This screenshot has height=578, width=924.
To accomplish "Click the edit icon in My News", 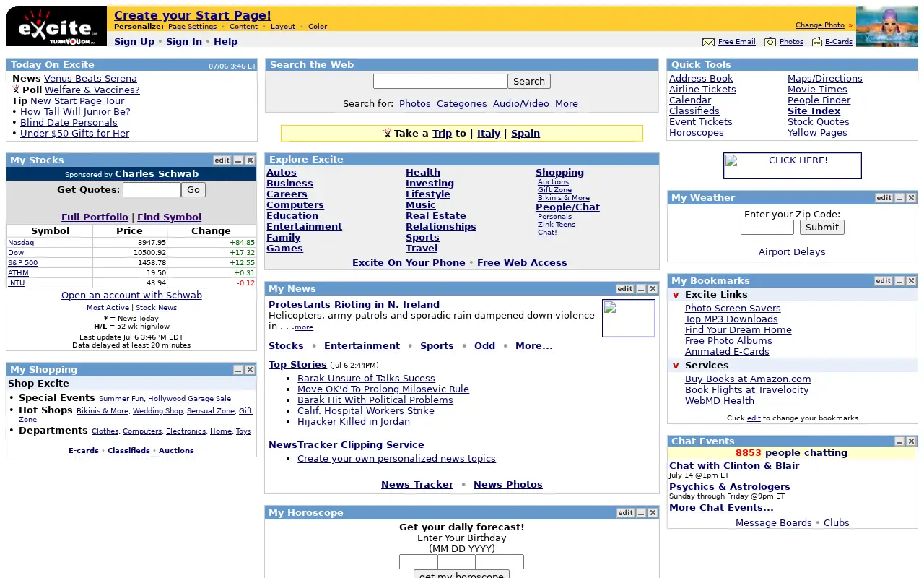I will (624, 289).
